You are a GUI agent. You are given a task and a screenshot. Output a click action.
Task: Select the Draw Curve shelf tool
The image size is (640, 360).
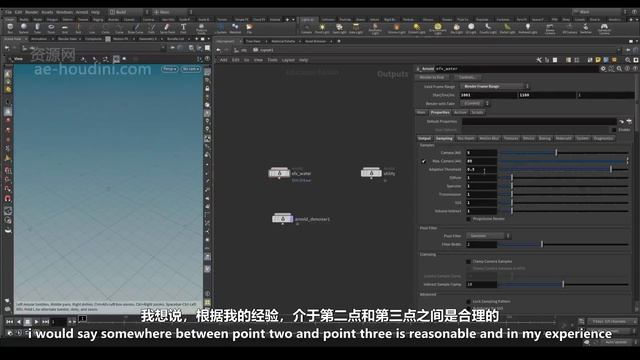pyautogui.click(x=136, y=28)
